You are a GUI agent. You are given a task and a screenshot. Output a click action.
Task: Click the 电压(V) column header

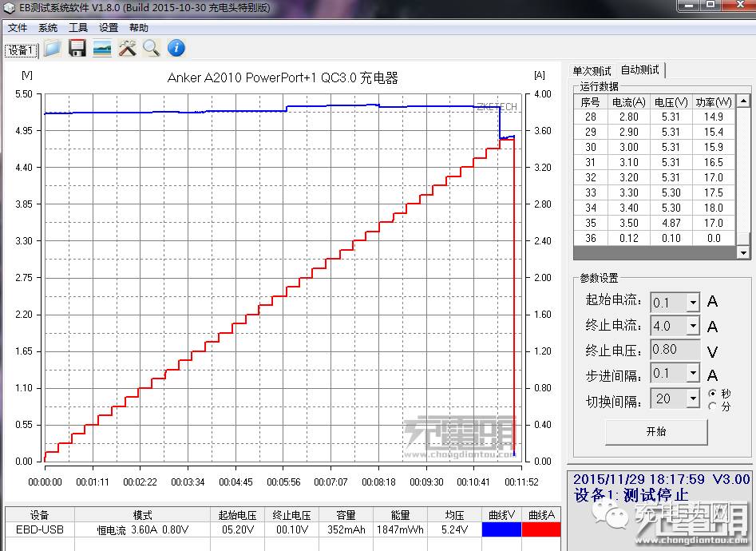671,102
